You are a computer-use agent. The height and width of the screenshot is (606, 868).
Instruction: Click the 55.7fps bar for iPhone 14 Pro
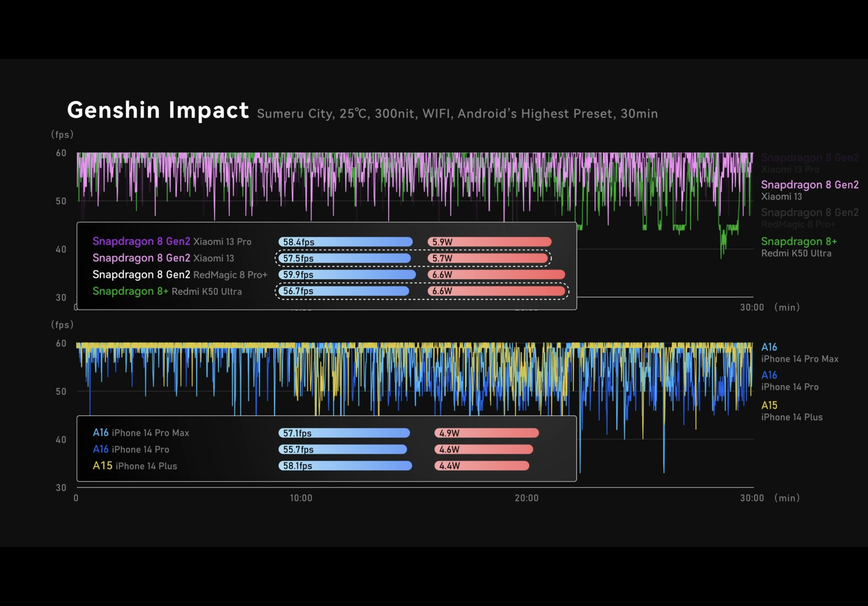pyautogui.click(x=342, y=449)
